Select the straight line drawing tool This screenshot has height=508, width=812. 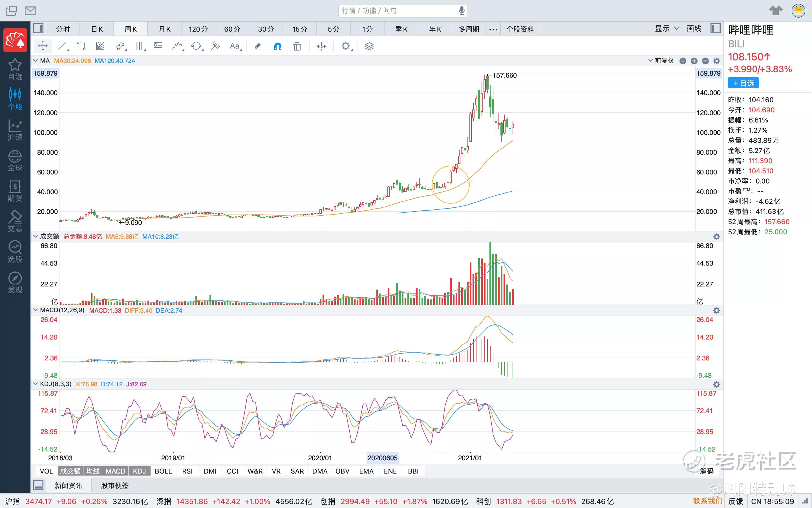click(x=63, y=46)
